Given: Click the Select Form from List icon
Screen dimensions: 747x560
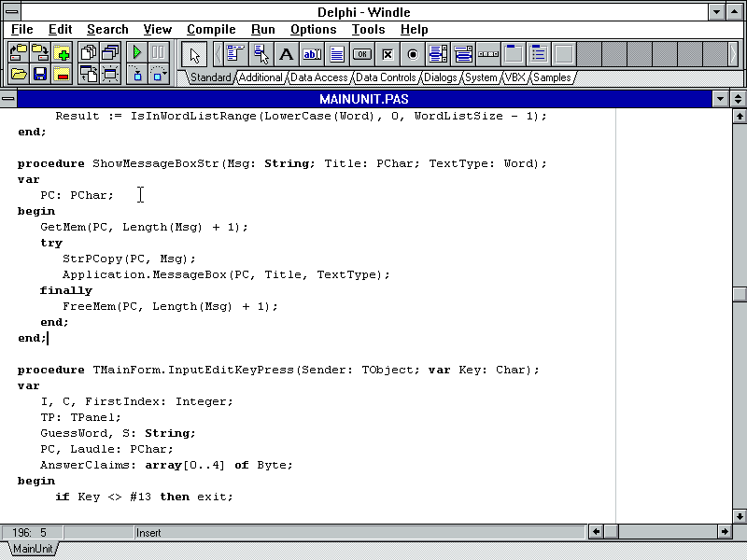Looking at the screenshot, I should click(110, 53).
